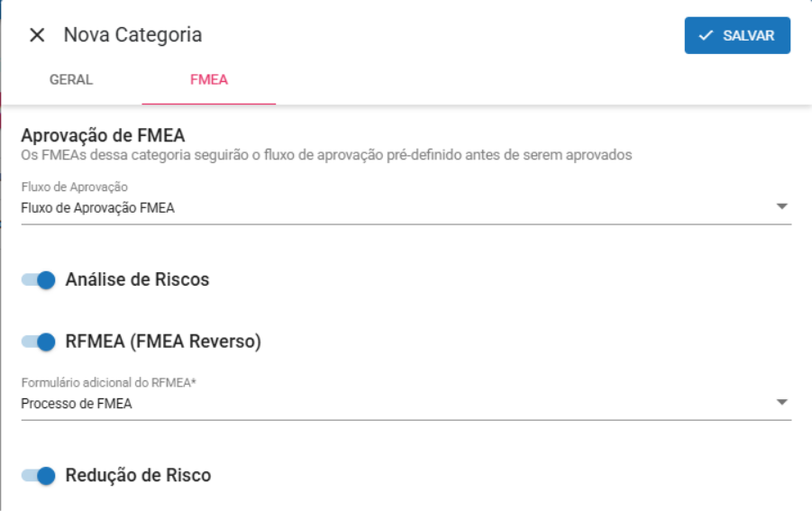The height and width of the screenshot is (511, 812).
Task: Expand Formulário adicional do RFMEA arrow
Action: (781, 402)
